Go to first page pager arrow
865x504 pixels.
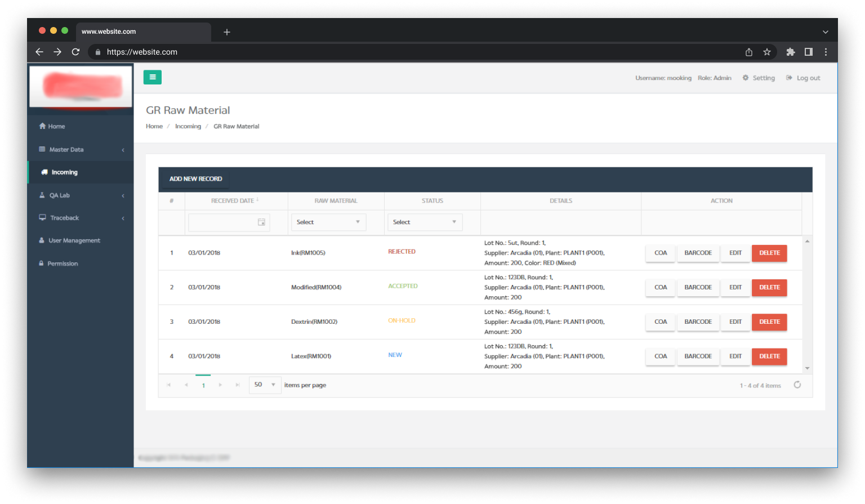[168, 385]
